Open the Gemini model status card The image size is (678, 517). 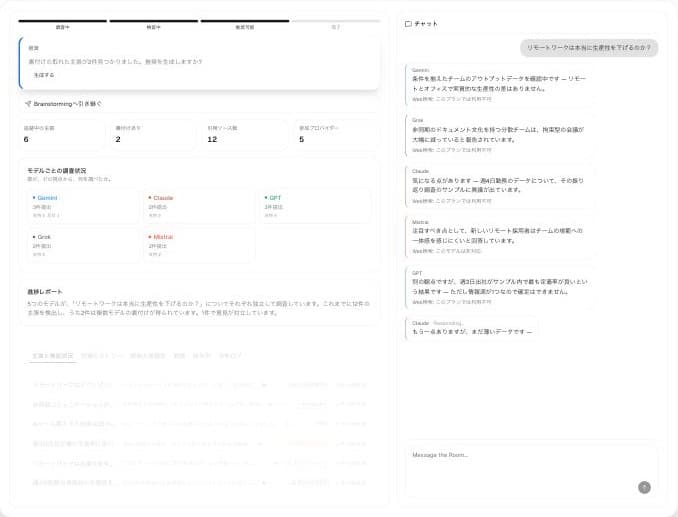coord(83,206)
